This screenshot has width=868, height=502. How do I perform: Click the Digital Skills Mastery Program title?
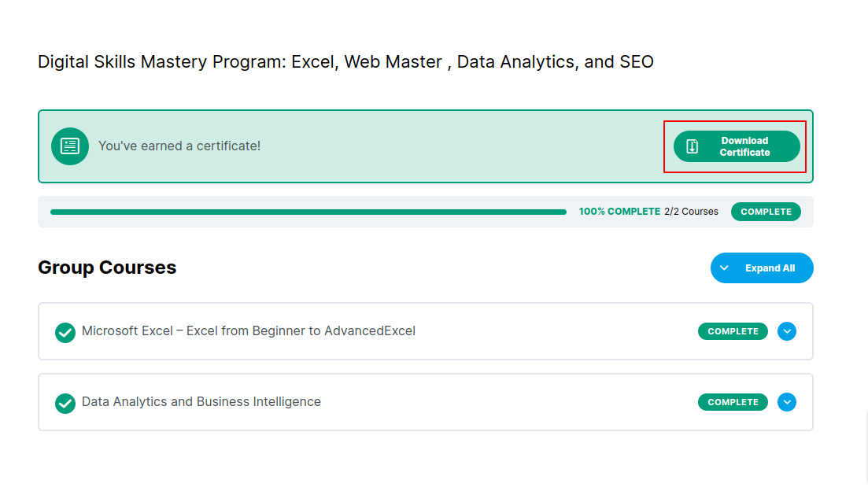345,62
